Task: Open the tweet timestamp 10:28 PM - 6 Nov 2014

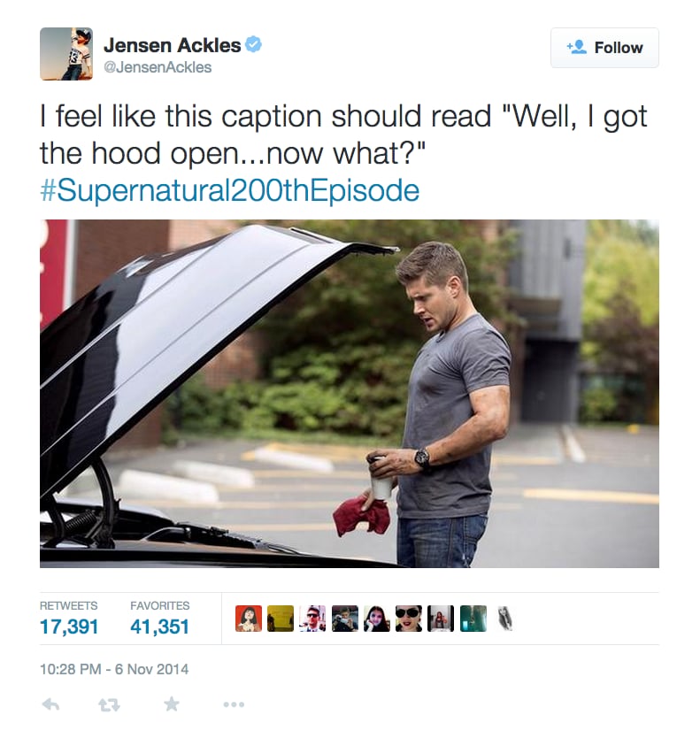Action: pyautogui.click(x=114, y=669)
